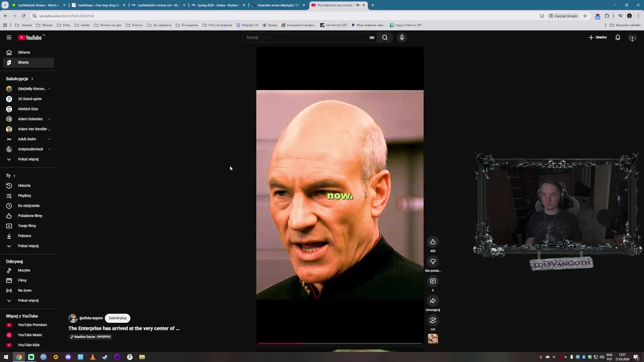Screen dimensions: 644x362
Task: Open VLC player from the taskbar
Action: pyautogui.click(x=93, y=357)
